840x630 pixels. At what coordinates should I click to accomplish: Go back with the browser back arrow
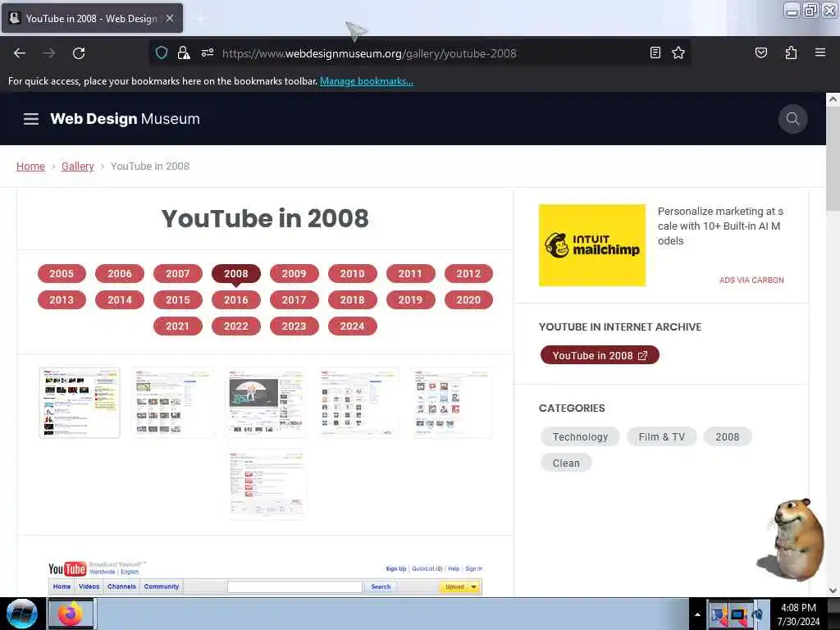[20, 53]
